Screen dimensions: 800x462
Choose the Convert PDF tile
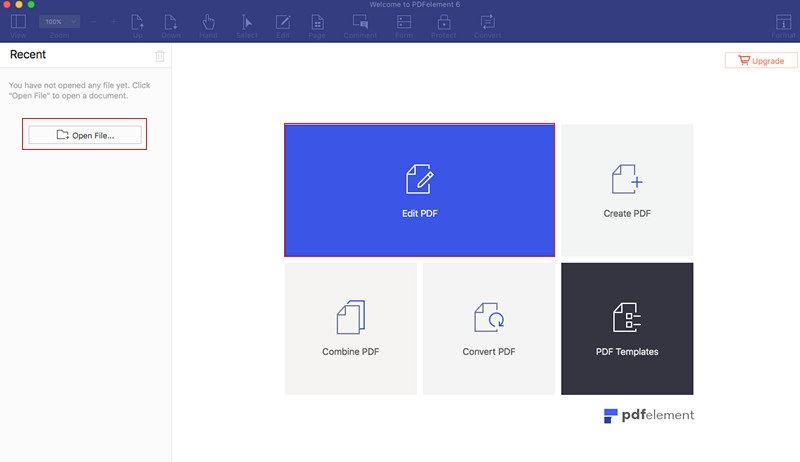[489, 328]
